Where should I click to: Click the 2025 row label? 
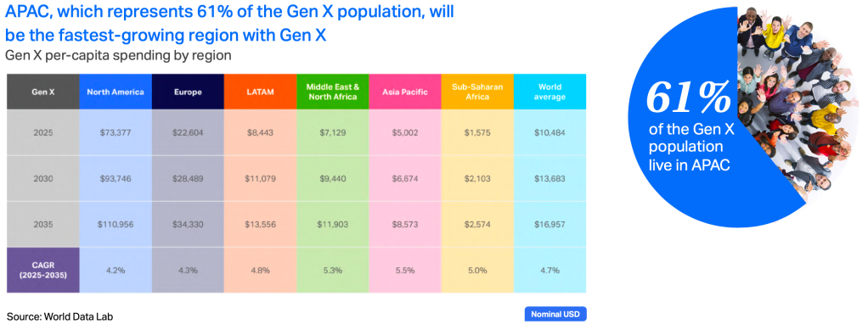42,132
